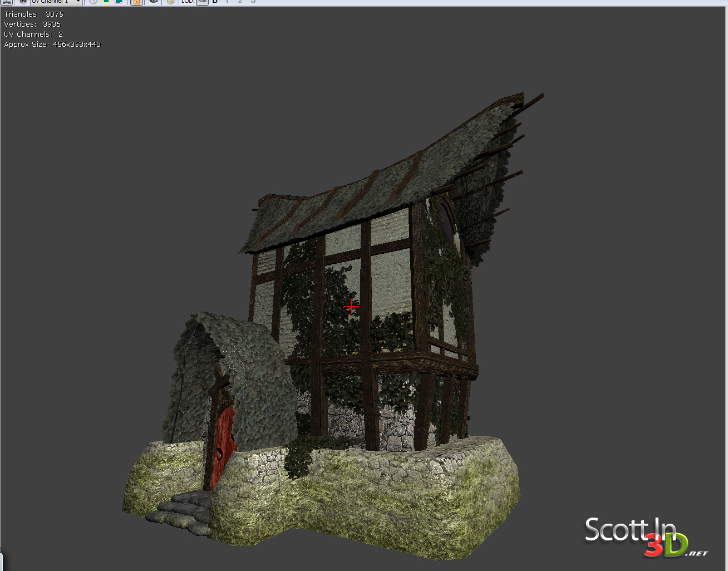Select the LOD B base level button

215,2
